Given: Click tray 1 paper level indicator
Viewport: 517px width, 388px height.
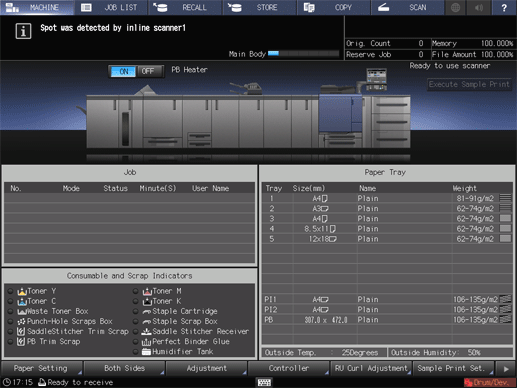Looking at the screenshot, I should (x=505, y=199).
